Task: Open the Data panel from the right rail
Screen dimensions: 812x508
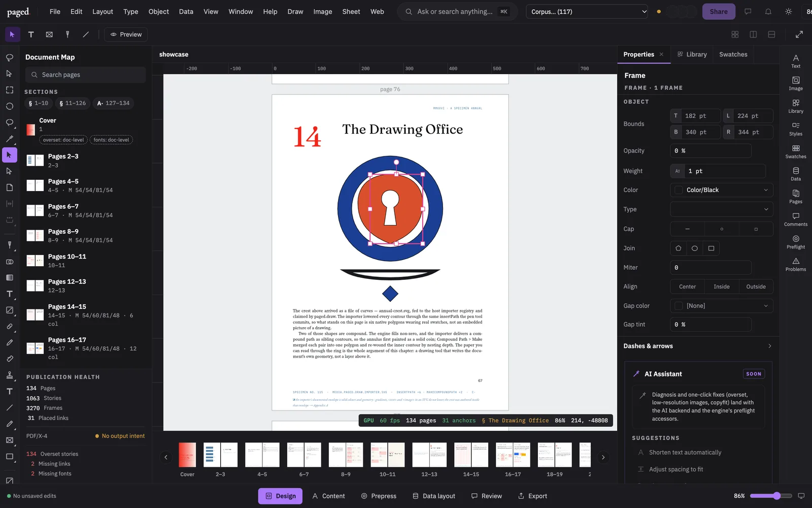Action: coord(796,174)
